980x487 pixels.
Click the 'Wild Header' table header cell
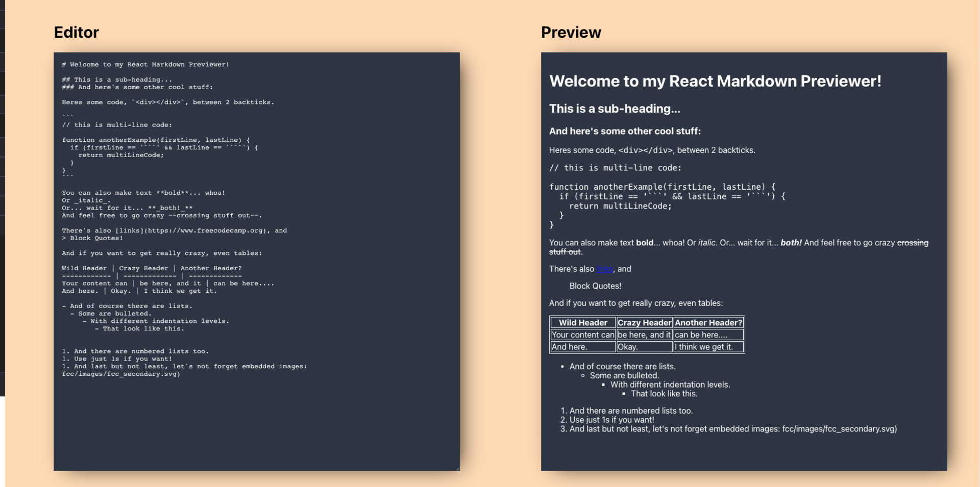(x=583, y=322)
